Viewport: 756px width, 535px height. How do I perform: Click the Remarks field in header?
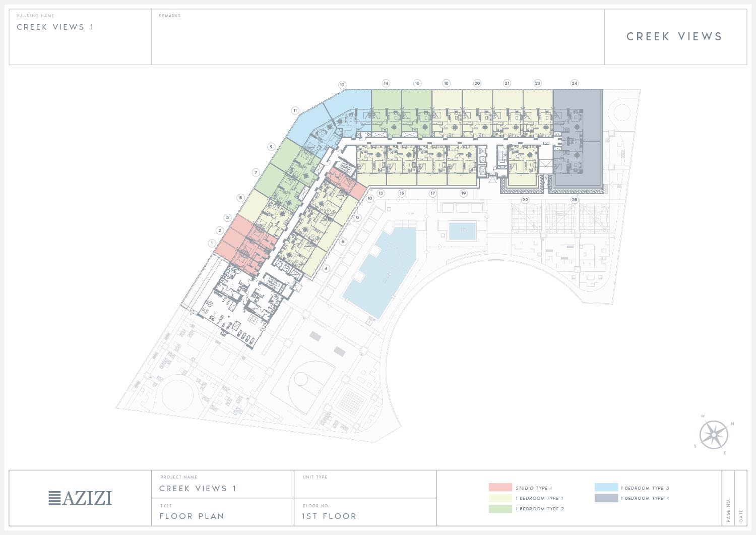point(377,38)
